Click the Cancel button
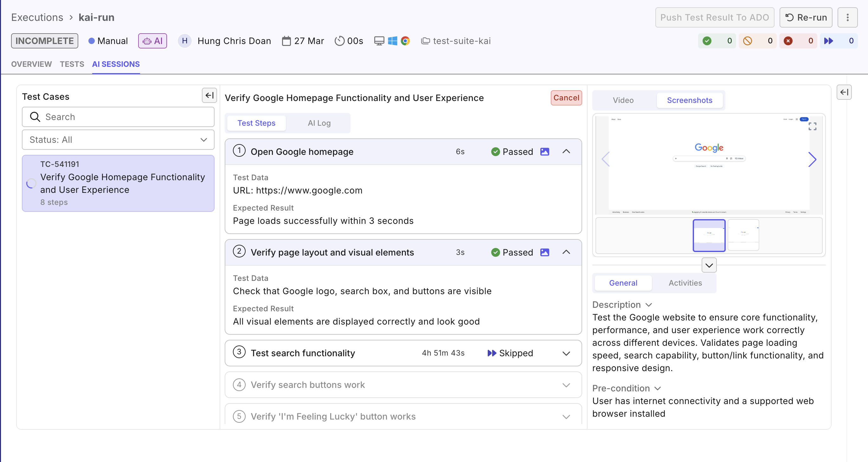Image resolution: width=868 pixels, height=462 pixels. click(x=566, y=98)
